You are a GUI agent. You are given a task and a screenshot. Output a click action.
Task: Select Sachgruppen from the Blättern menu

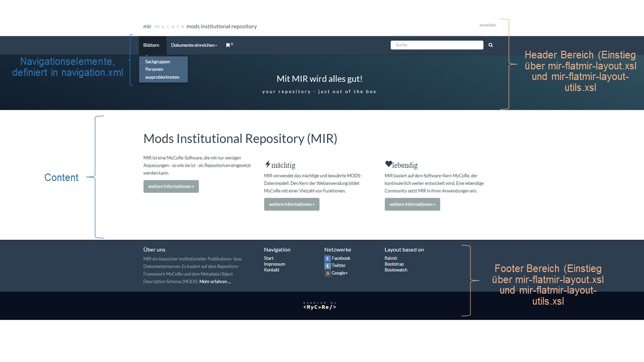click(157, 61)
